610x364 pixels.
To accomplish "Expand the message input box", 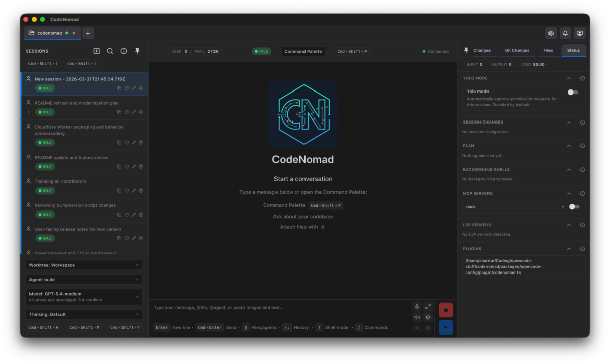I will [x=428, y=307].
